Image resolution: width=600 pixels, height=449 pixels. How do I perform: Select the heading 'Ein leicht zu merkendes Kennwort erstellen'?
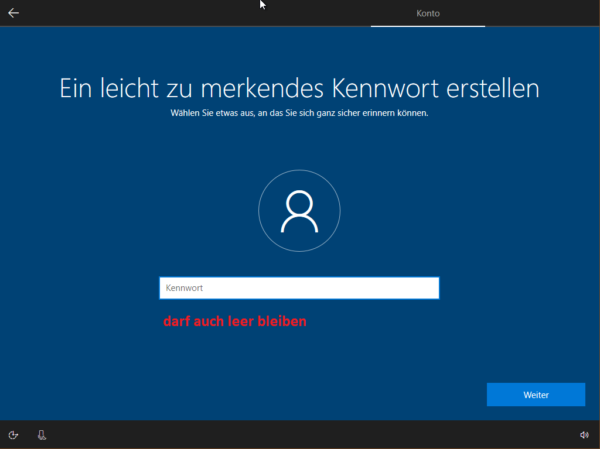pyautogui.click(x=299, y=88)
